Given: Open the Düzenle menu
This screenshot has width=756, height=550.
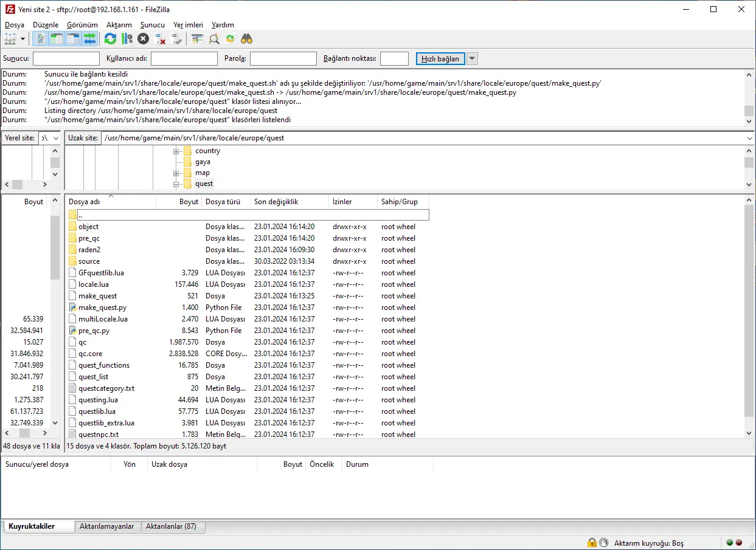Looking at the screenshot, I should [46, 25].
